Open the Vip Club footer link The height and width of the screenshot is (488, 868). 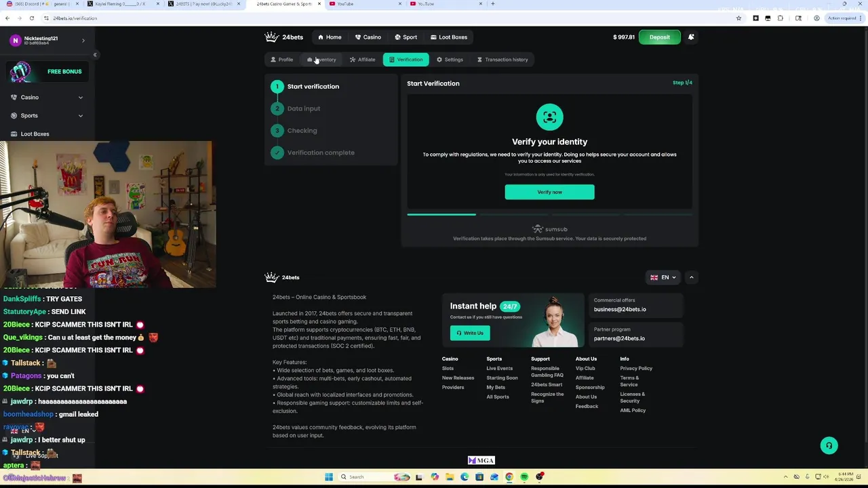click(x=585, y=369)
